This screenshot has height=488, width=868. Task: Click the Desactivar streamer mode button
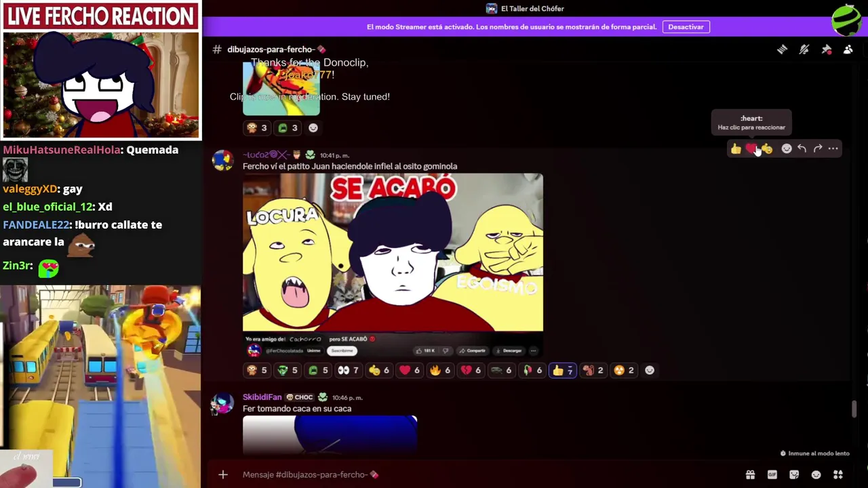pyautogui.click(x=686, y=27)
